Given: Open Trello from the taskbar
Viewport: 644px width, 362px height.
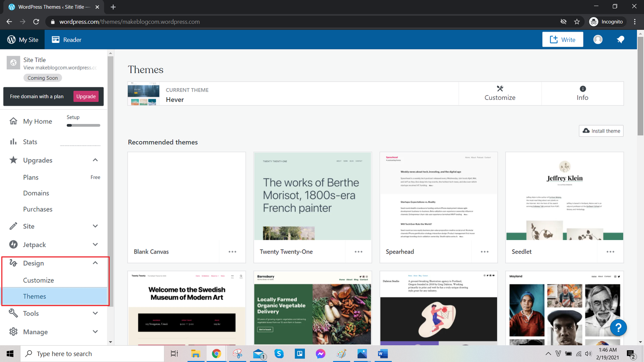Looking at the screenshot, I should pos(300,353).
